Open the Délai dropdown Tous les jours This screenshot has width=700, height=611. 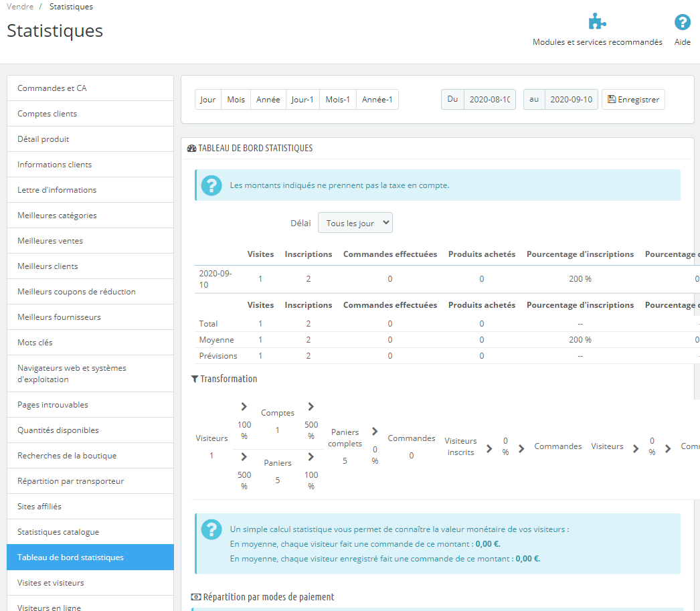coord(355,223)
